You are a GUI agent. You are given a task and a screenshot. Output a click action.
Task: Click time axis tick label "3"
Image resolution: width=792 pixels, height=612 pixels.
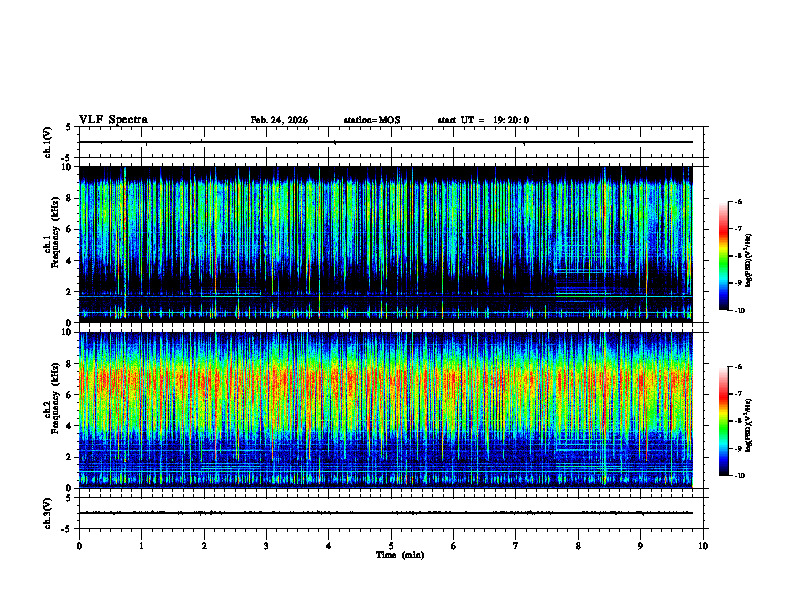[266, 546]
